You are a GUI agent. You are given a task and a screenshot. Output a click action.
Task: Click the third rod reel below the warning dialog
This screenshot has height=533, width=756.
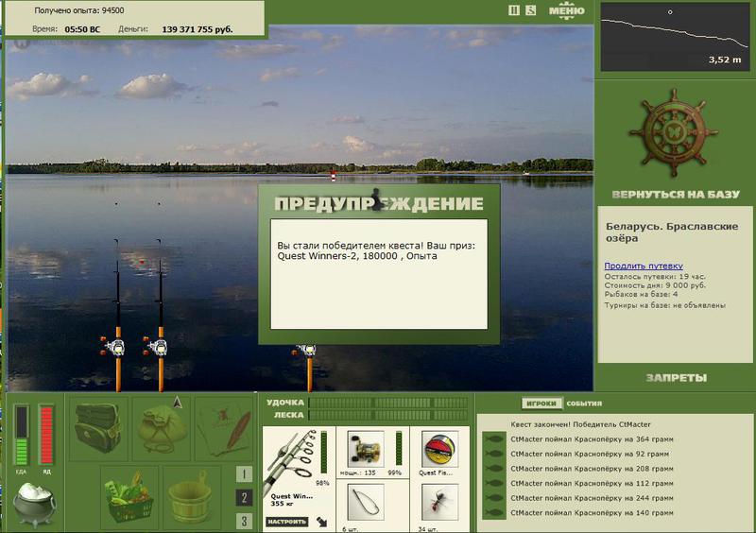click(306, 351)
